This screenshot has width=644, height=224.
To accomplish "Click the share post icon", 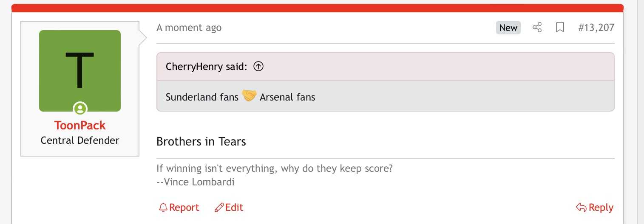I will click(537, 28).
